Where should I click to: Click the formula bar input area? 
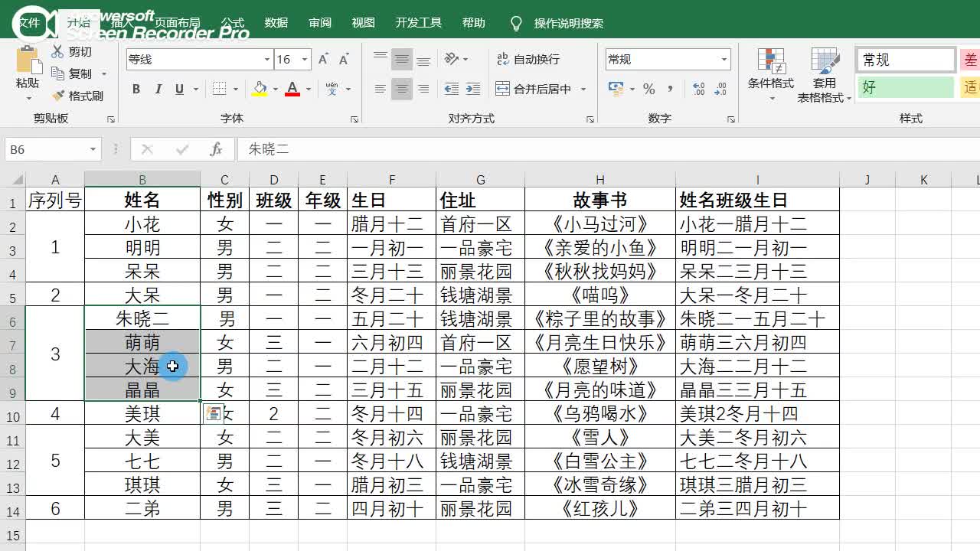[x=383, y=148]
